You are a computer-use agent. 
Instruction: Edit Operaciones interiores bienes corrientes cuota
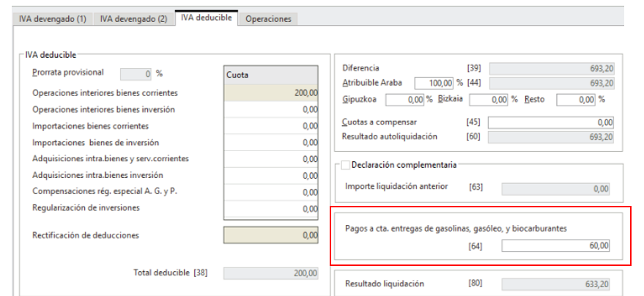270,93
